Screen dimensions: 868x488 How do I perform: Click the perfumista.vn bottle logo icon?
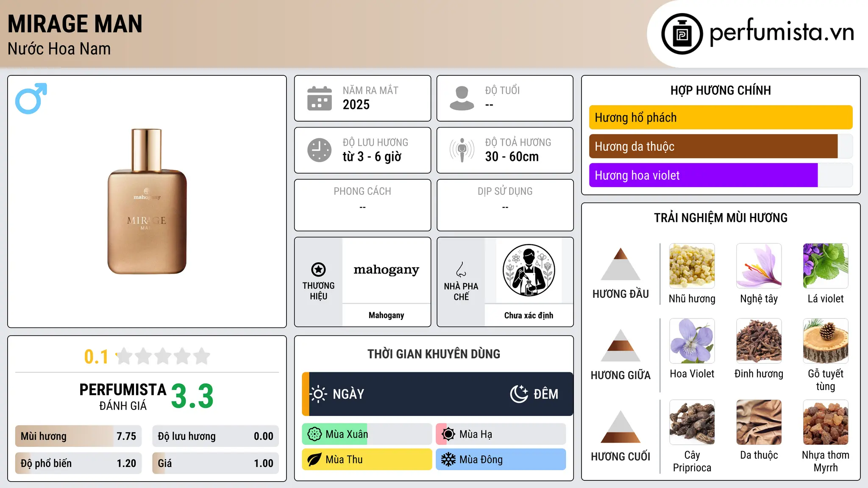coord(682,34)
